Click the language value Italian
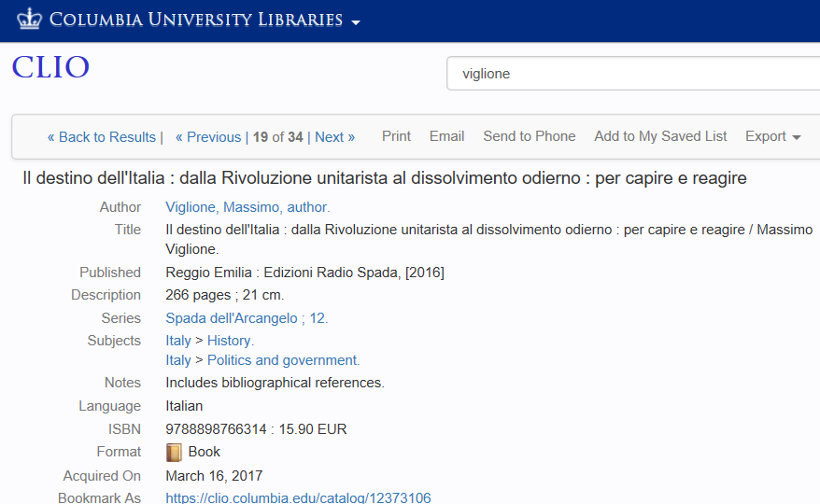The width and height of the screenshot is (820, 504). [184, 406]
